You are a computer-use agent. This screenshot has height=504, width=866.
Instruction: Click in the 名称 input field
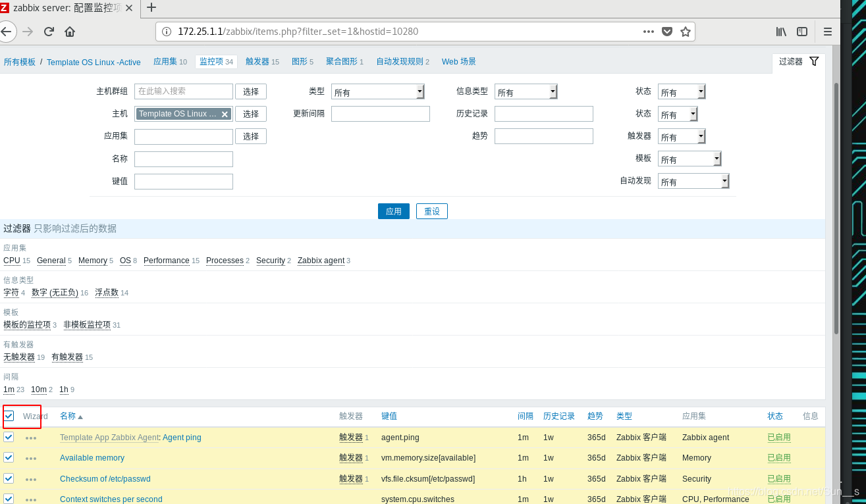coord(184,159)
